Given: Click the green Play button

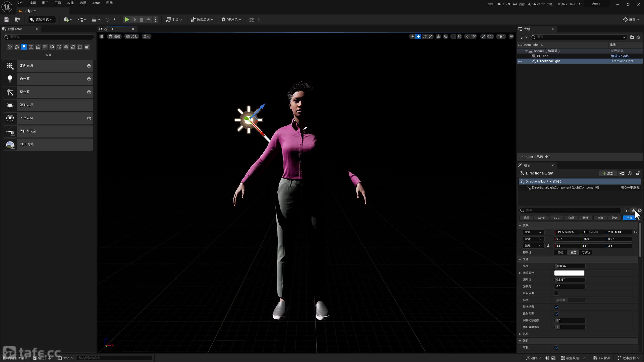Looking at the screenshot, I should (x=127, y=20).
